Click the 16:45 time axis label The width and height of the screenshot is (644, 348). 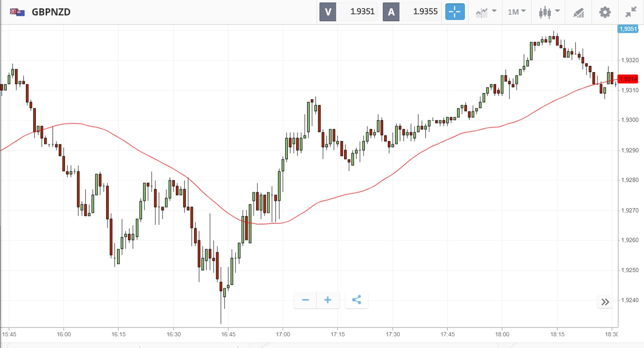tap(228, 334)
